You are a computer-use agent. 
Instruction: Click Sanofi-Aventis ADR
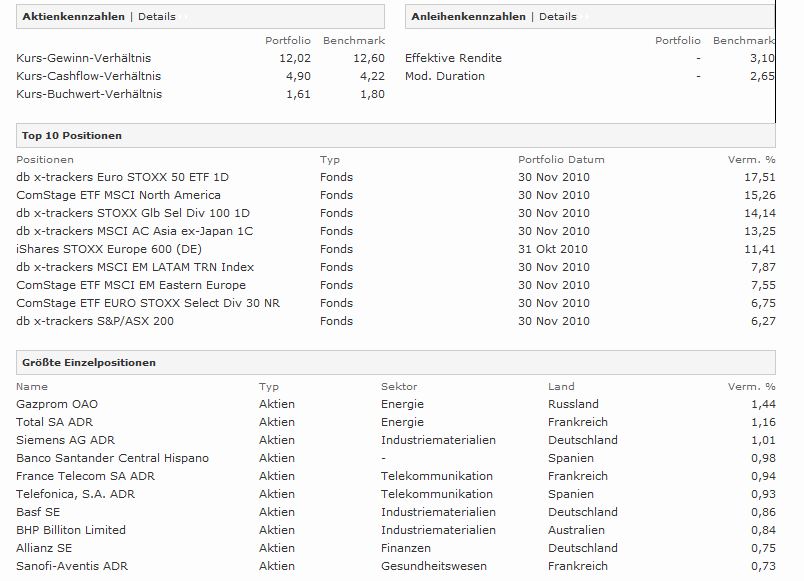[x=72, y=566]
